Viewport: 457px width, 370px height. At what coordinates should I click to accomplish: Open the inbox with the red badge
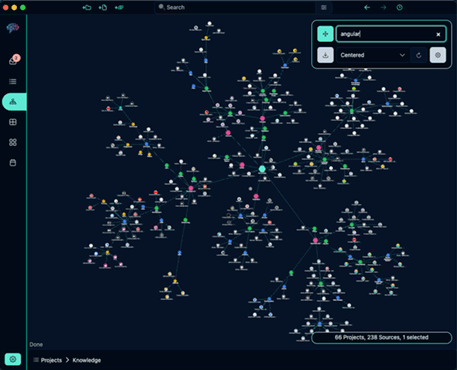(x=13, y=61)
